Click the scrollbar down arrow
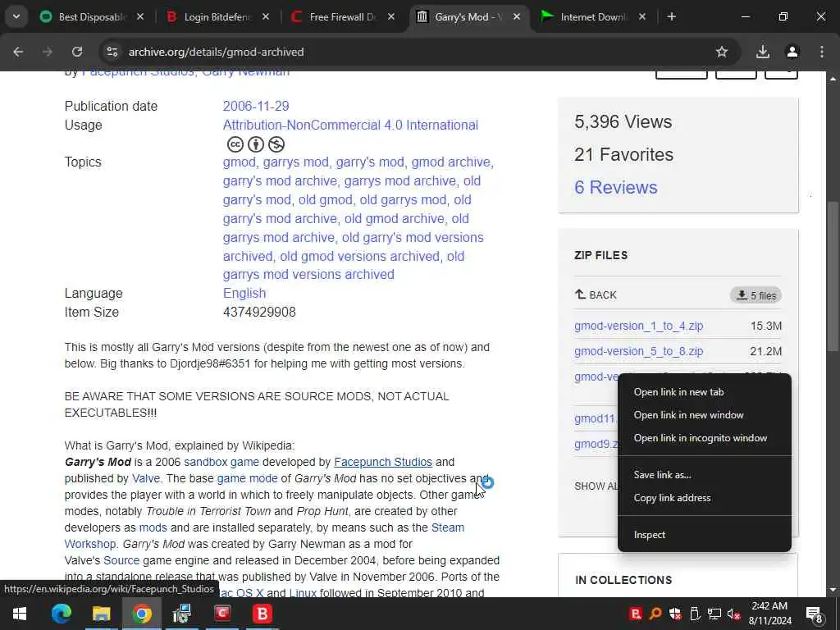Screen dimensions: 840x630 coord(833,591)
